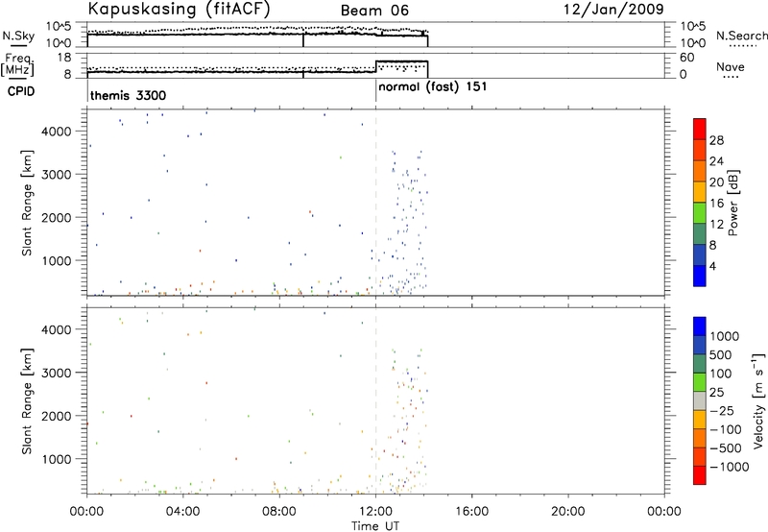This screenshot has width=768, height=532.
Task: Pick the red top segment of the Power colorbar
Action: click(x=700, y=129)
